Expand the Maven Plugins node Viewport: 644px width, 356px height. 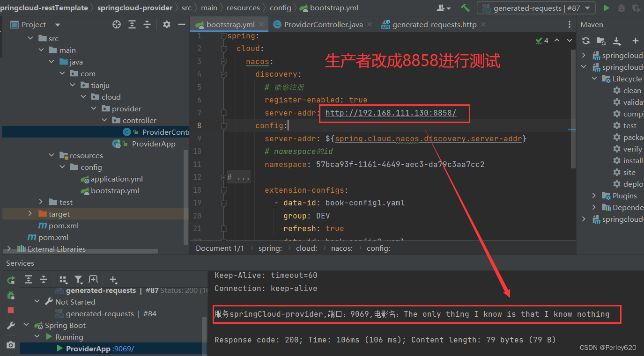point(594,196)
